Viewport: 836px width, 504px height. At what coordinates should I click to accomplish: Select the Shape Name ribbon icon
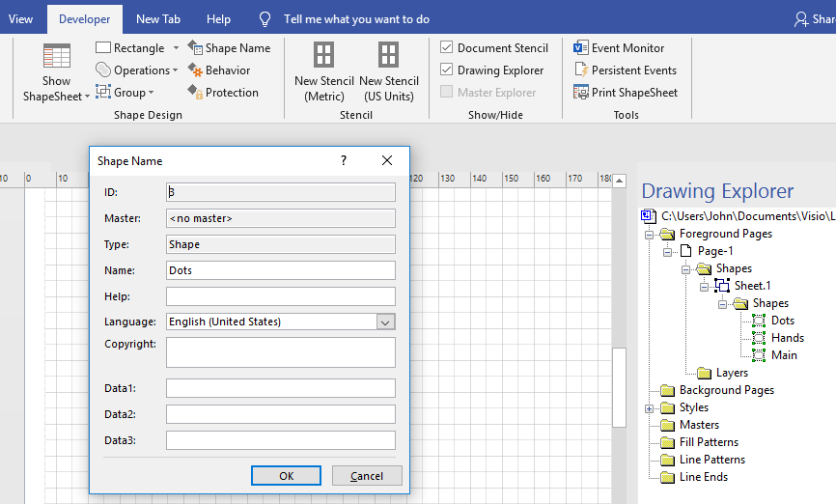(x=195, y=48)
